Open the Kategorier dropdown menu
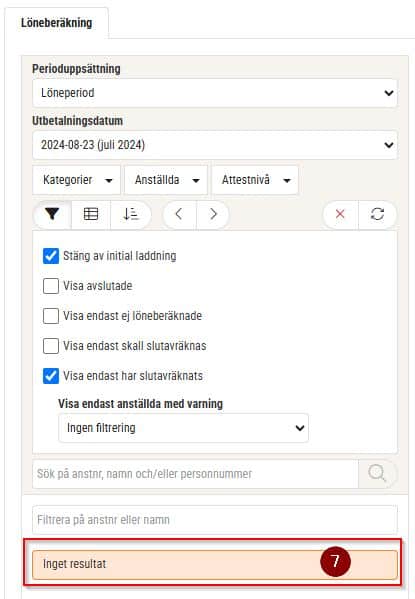The height and width of the screenshot is (599, 415). pos(77,180)
